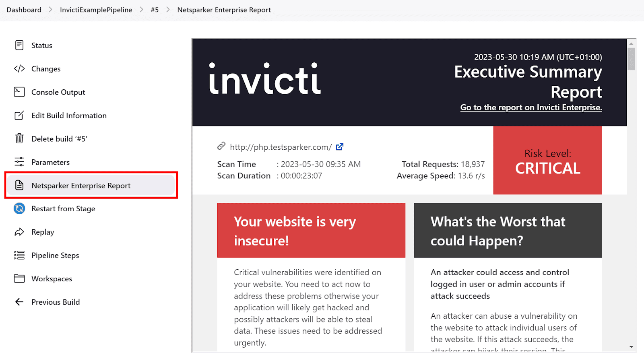This screenshot has height=363, width=644.
Task: Select the Status sidebar icon
Action: tap(19, 45)
